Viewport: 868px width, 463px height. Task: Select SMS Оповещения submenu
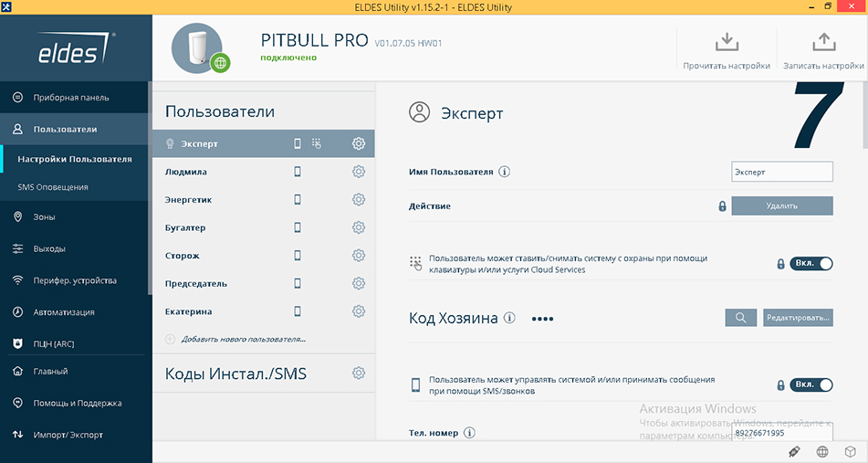pyautogui.click(x=74, y=187)
